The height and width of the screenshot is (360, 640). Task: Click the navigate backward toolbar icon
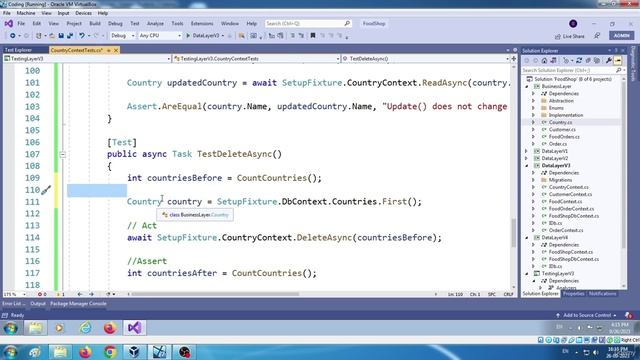[13, 36]
